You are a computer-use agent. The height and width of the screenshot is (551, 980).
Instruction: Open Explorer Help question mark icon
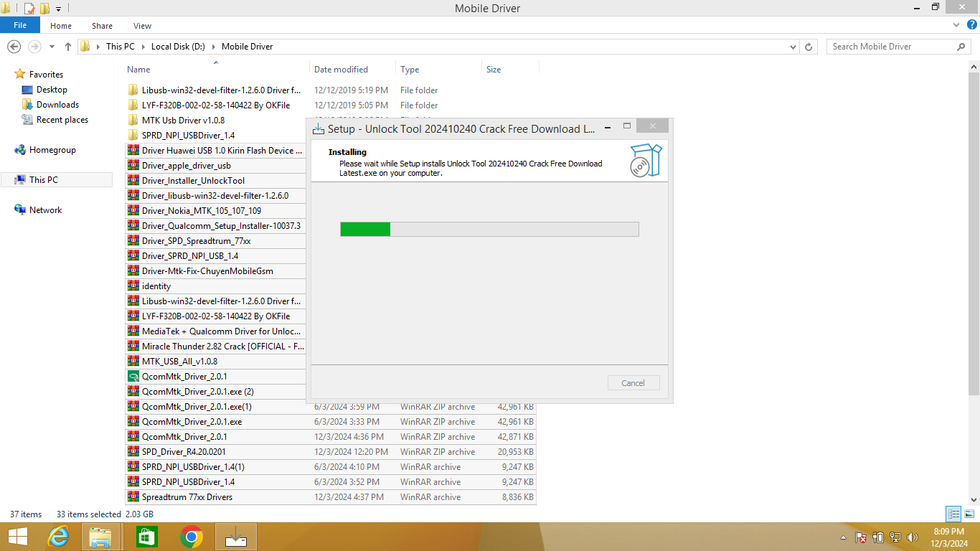pos(970,25)
